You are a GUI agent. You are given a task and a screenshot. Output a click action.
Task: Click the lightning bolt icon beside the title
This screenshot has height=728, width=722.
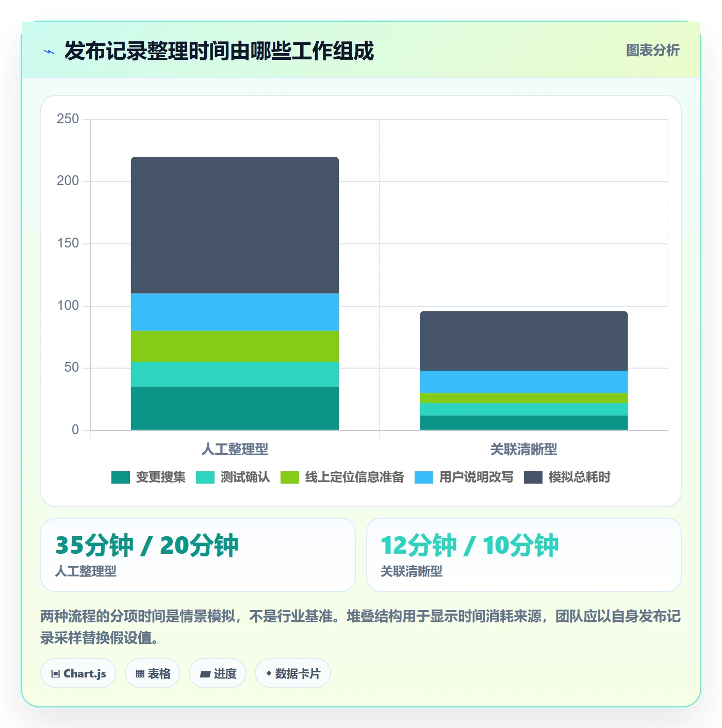(49, 52)
